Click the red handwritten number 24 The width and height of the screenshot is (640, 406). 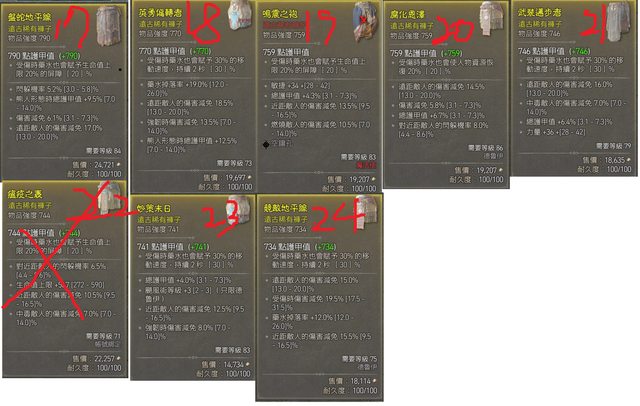(337, 216)
